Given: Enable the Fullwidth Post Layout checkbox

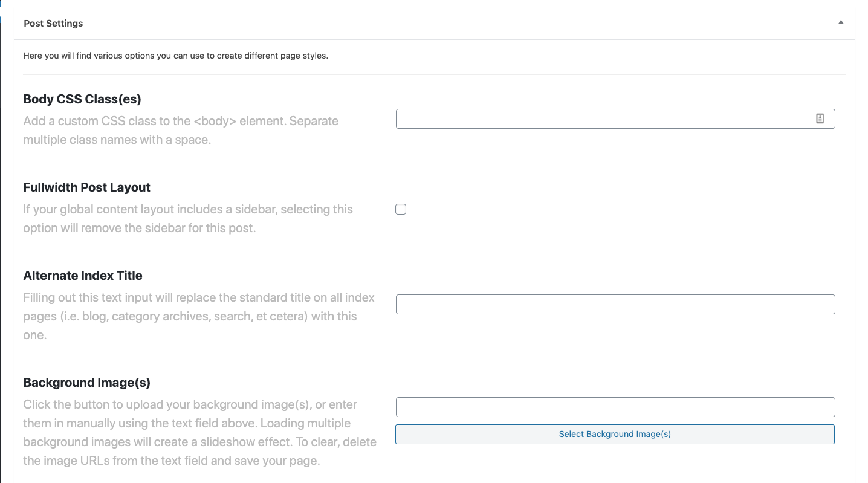Looking at the screenshot, I should (401, 209).
